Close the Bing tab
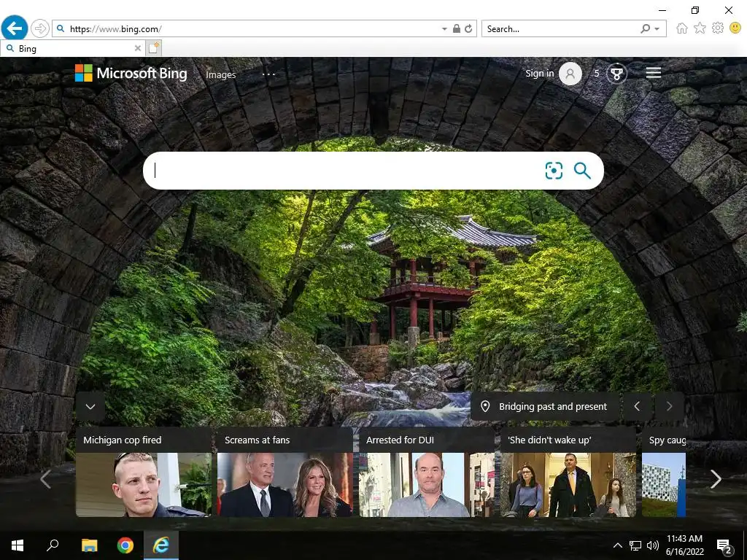The height and width of the screenshot is (560, 747). (x=137, y=48)
